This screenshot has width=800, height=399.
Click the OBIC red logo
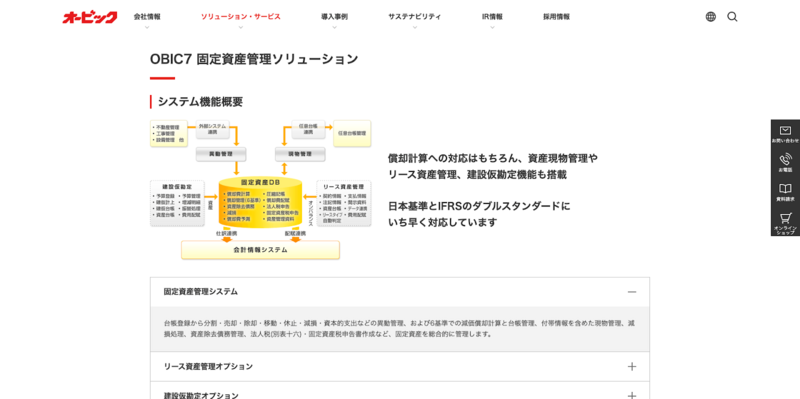[89, 17]
